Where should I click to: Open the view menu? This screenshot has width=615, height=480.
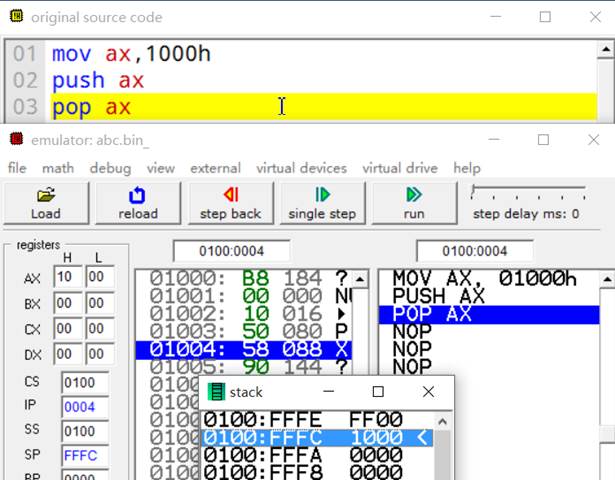160,168
